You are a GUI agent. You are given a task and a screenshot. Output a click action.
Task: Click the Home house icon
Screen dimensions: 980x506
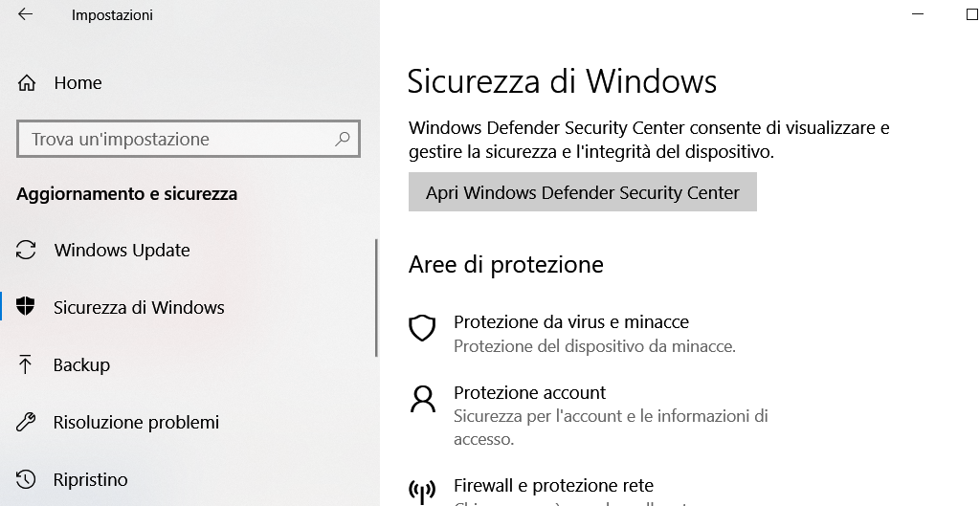point(26,83)
